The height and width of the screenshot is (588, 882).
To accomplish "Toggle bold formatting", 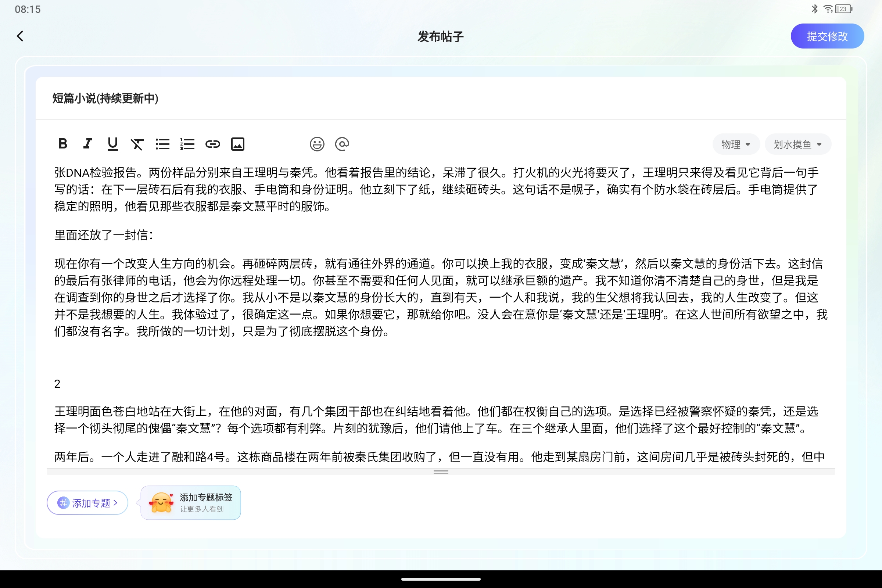I will [63, 144].
